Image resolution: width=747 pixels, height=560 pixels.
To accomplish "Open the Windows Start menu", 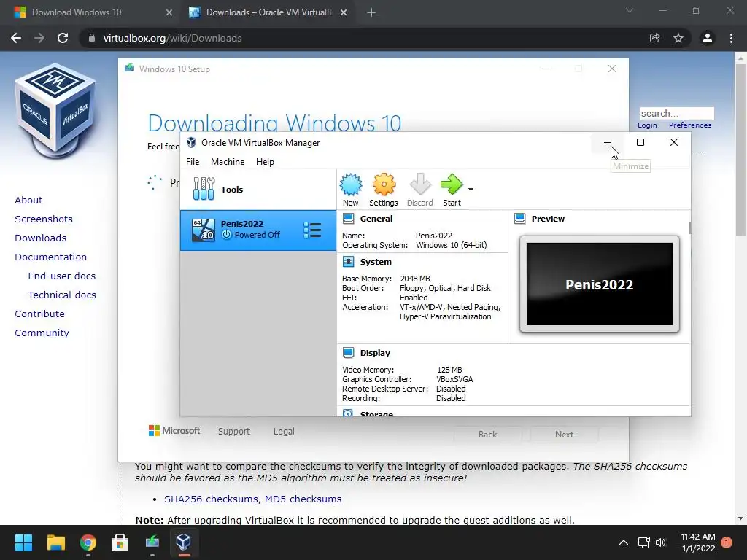I will (23, 542).
